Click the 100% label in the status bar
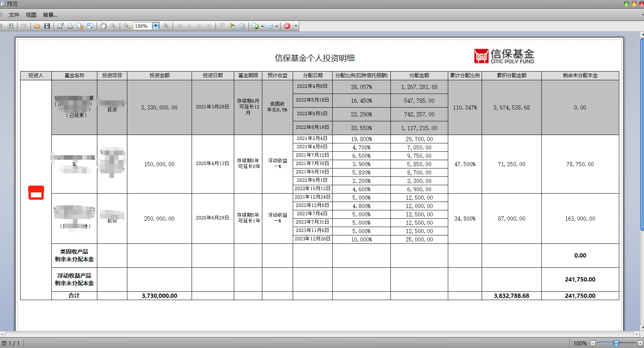This screenshot has height=348, width=644. [580, 343]
